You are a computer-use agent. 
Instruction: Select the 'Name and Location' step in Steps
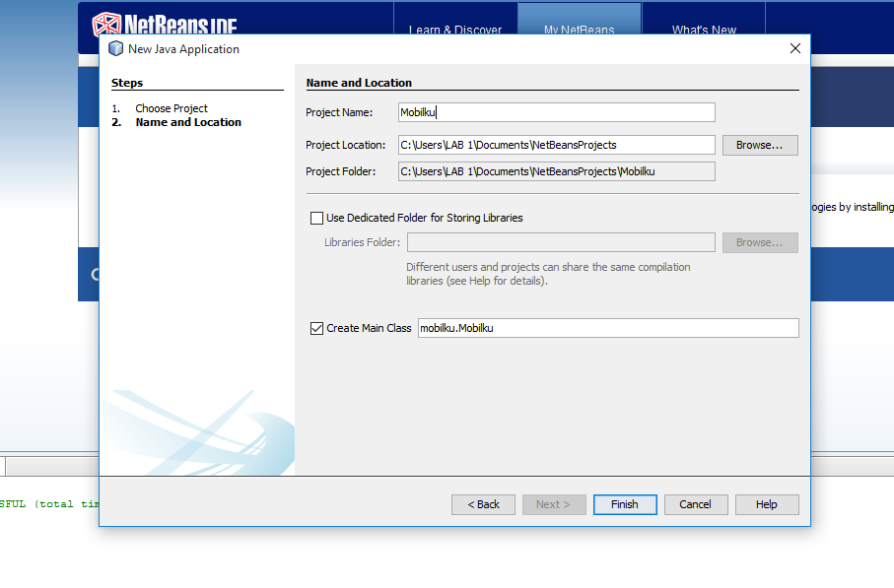pyautogui.click(x=188, y=122)
